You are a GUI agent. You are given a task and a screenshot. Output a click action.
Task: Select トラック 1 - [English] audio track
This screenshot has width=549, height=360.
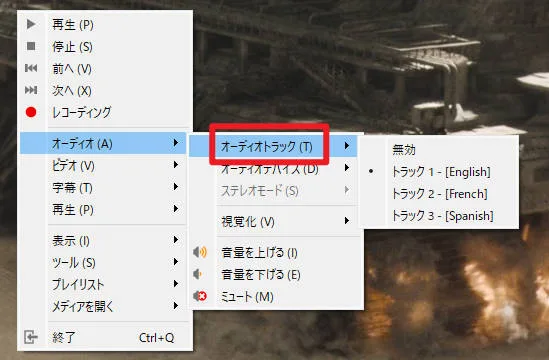(439, 172)
